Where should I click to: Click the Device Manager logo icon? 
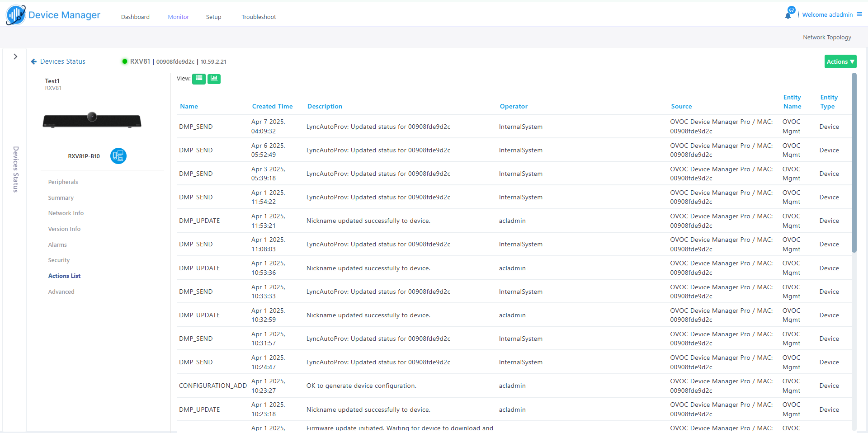tap(16, 15)
